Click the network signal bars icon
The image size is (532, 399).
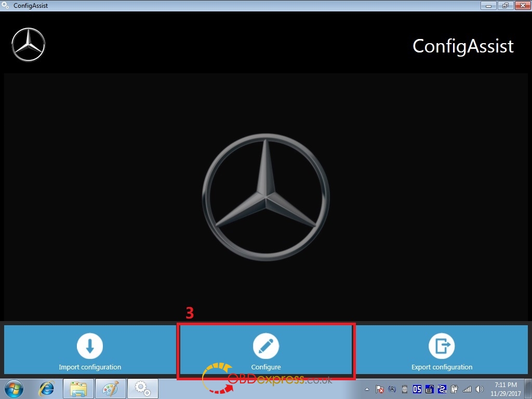tap(467, 389)
